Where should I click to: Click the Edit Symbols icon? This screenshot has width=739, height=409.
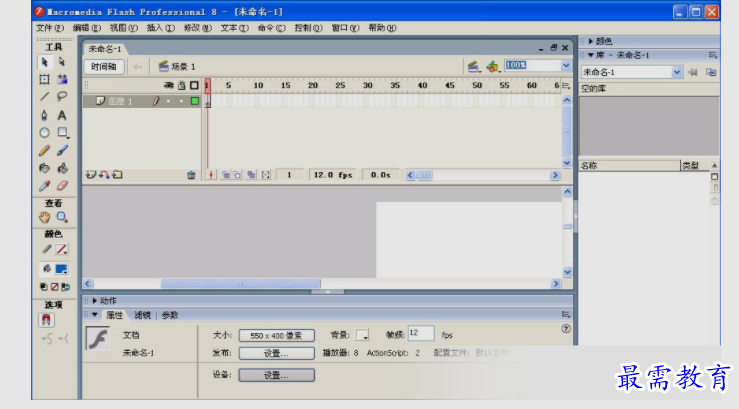[x=493, y=67]
